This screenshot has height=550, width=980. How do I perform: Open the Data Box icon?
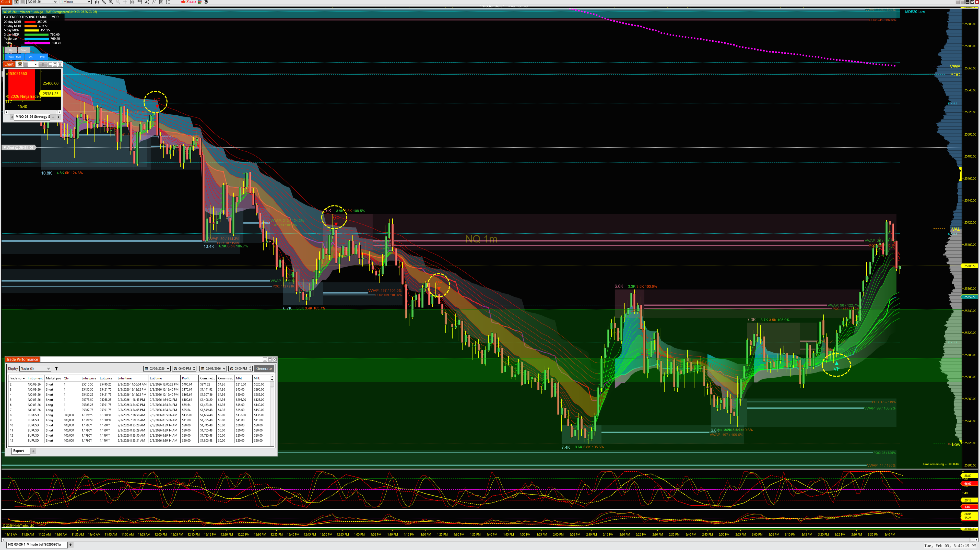click(x=132, y=2)
